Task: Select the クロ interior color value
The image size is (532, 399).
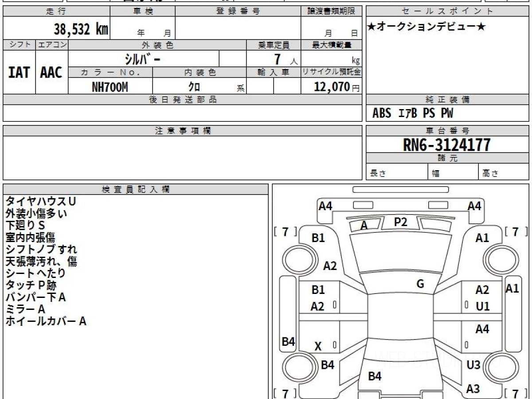Action: [194, 87]
